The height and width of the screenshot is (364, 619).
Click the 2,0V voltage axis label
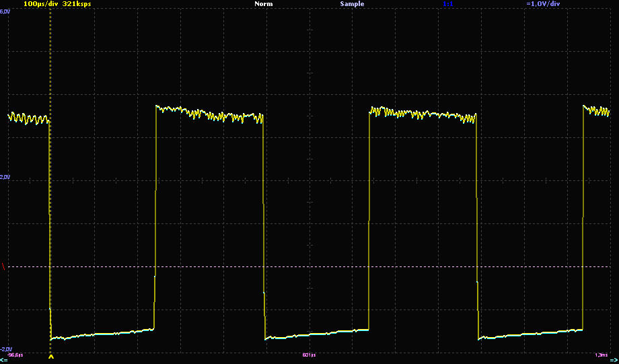tap(5, 177)
